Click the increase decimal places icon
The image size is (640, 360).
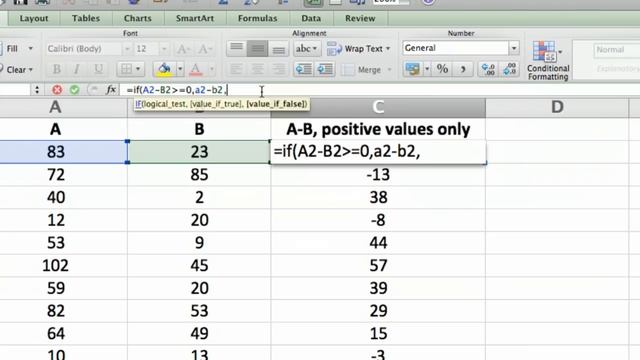pos(489,69)
